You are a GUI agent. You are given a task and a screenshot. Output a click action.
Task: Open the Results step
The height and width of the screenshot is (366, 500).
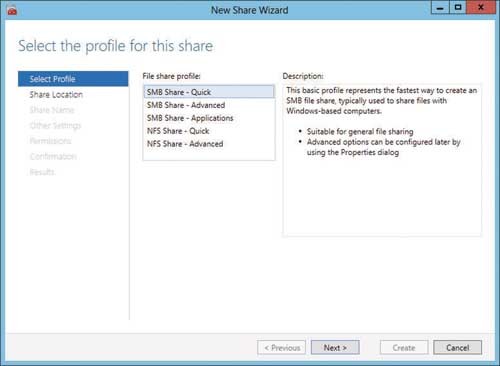73,172
